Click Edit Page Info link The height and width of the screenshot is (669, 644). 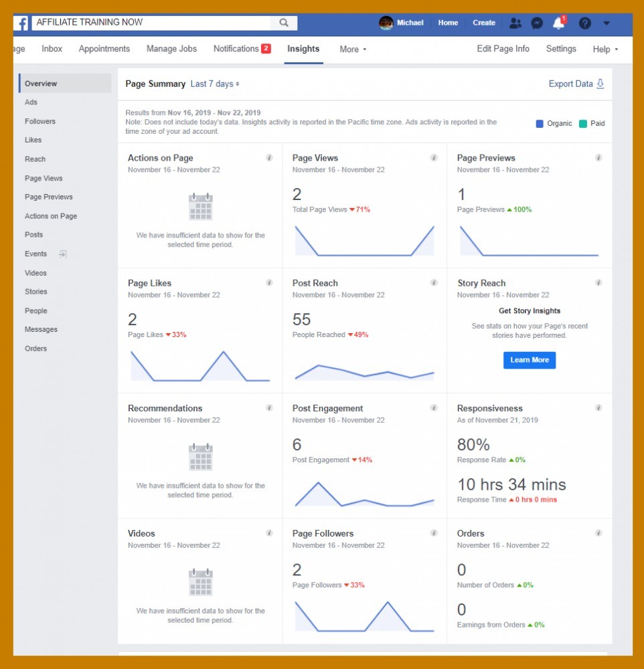(503, 49)
